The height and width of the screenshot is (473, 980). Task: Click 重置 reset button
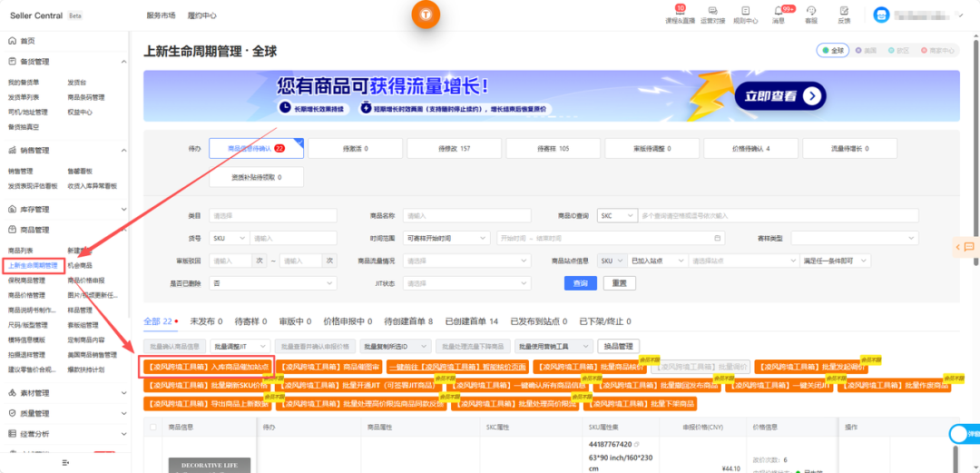pos(620,283)
